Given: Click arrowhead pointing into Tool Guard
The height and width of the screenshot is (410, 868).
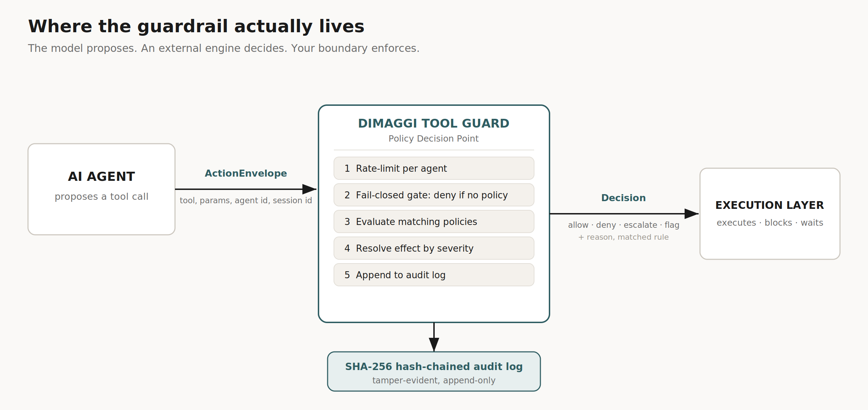Looking at the screenshot, I should (309, 189).
